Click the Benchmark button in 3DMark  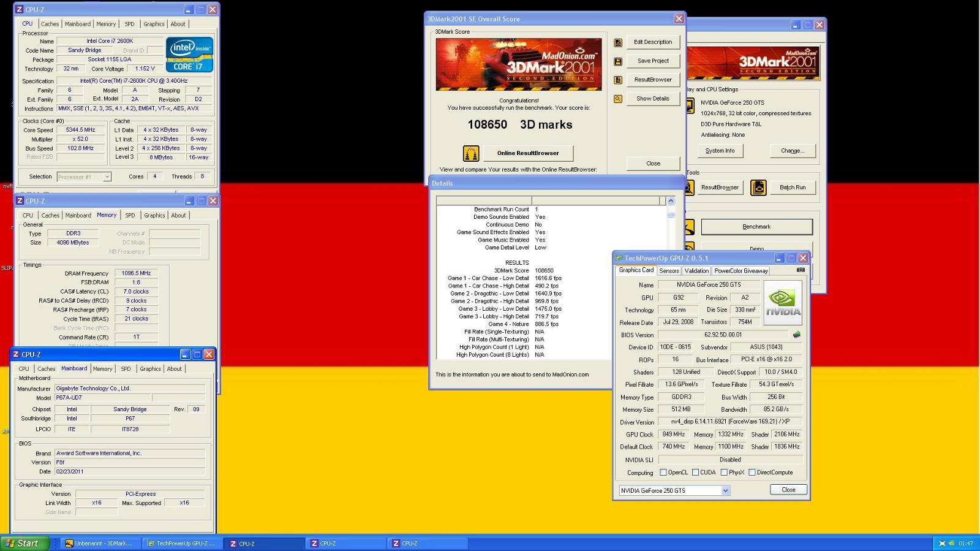(x=756, y=227)
